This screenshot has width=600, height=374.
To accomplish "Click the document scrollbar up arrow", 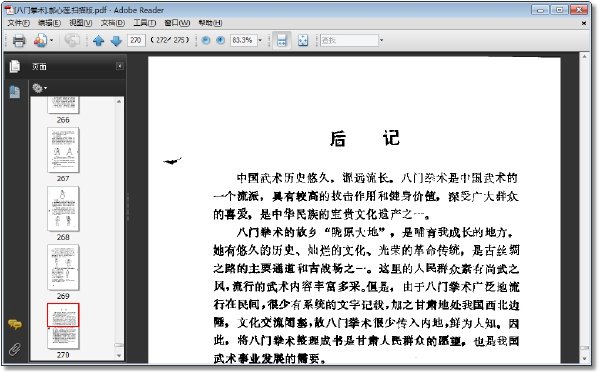I will tap(584, 57).
